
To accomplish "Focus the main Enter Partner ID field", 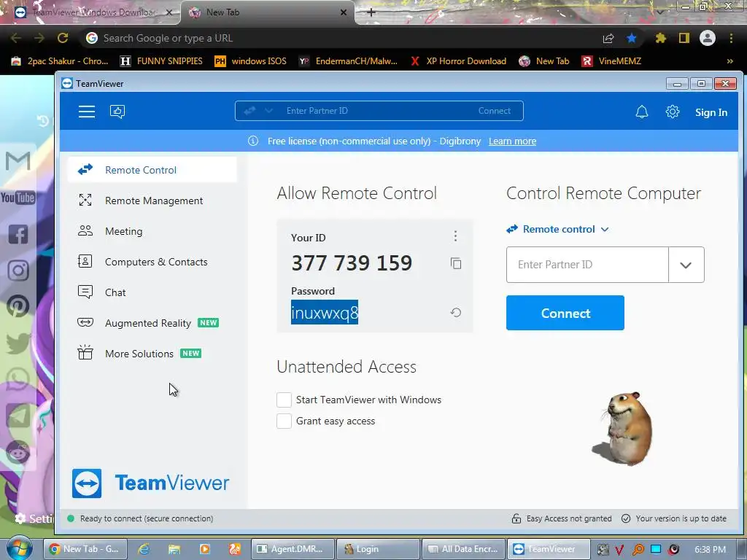I will pos(587,265).
